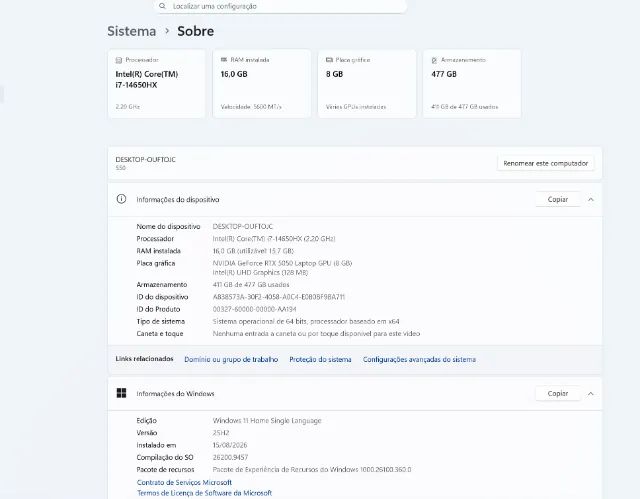Image resolution: width=640 pixels, height=499 pixels.
Task: Click 'Renomear este computador' button
Action: pyautogui.click(x=545, y=163)
